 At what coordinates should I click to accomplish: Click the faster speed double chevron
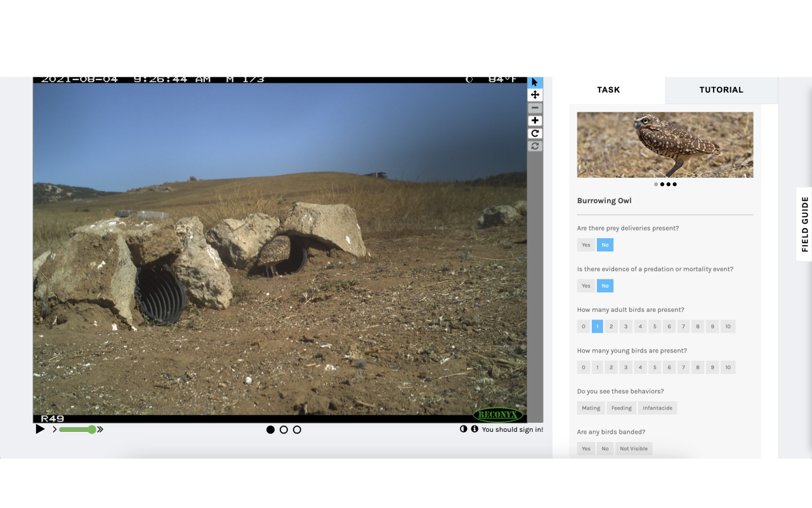click(x=100, y=430)
